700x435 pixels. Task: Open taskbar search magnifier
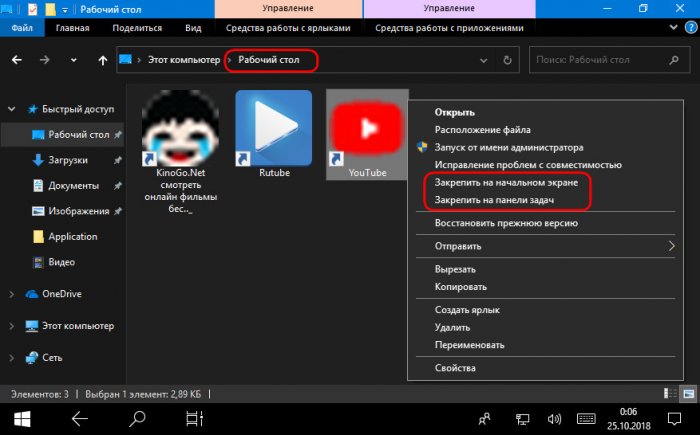pos(137,419)
